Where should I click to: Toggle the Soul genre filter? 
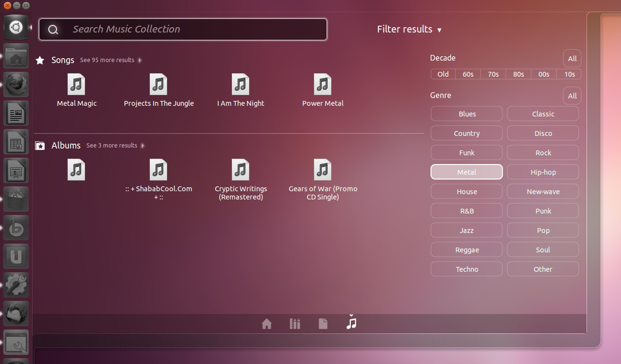coord(543,250)
